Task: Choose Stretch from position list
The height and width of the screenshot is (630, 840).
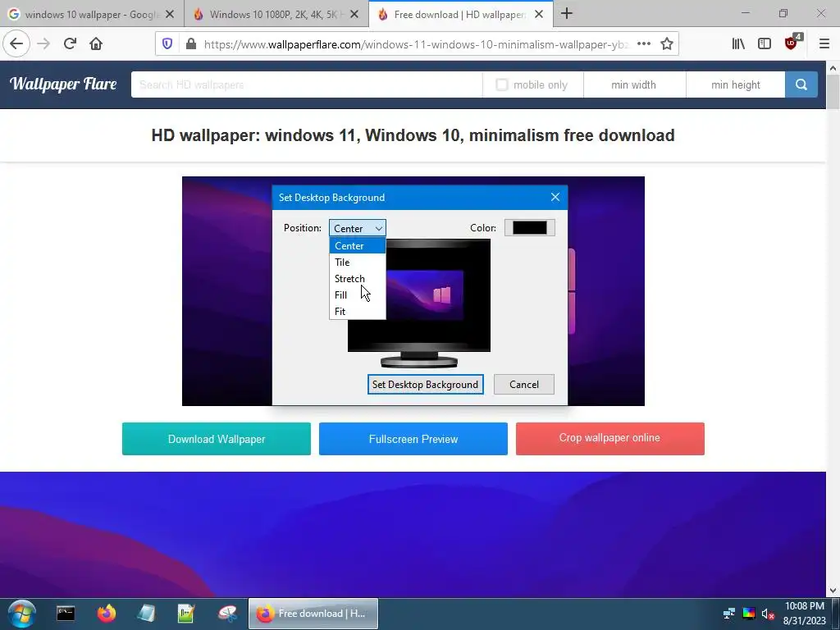Action: (x=358, y=279)
